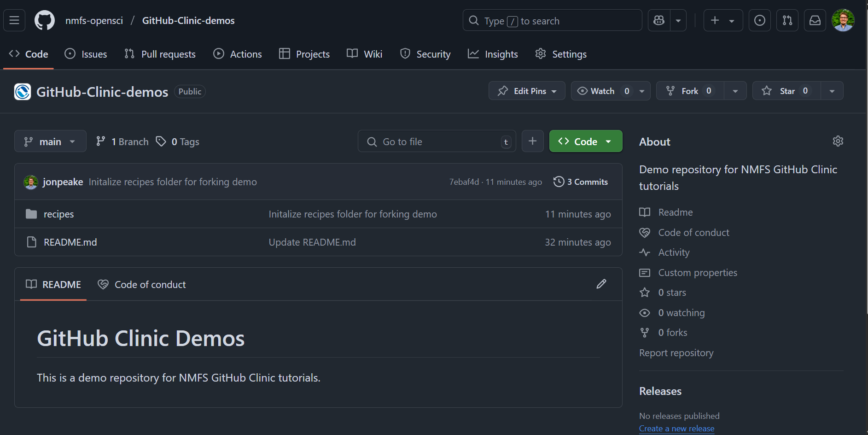Open latest commit message in header
The image size is (868, 435).
coord(173,182)
